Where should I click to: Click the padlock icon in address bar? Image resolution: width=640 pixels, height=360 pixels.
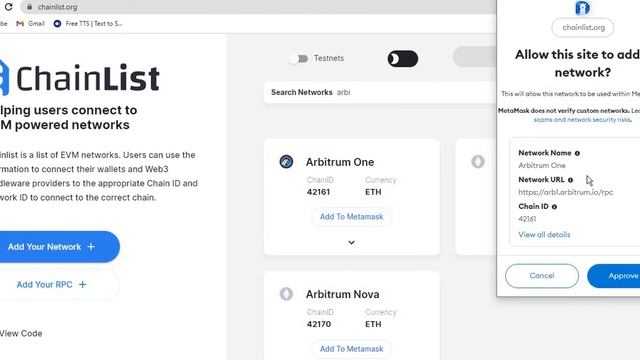[29, 7]
